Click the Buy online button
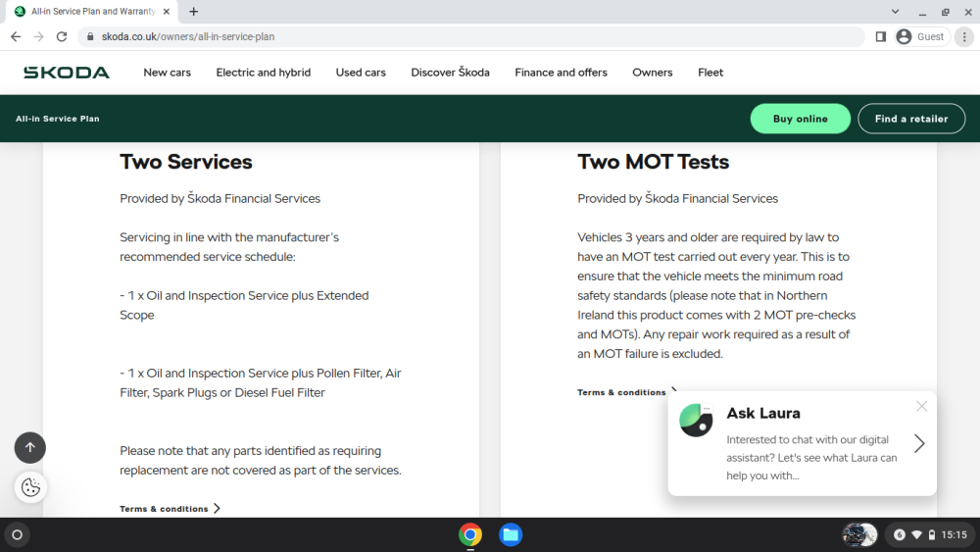This screenshot has height=552, width=980. [x=800, y=119]
